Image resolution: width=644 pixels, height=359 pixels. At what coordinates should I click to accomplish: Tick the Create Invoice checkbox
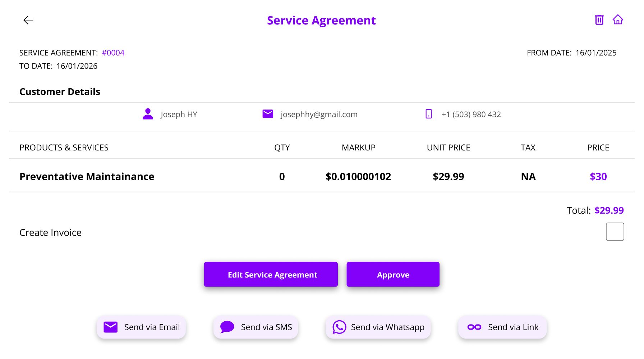click(615, 232)
